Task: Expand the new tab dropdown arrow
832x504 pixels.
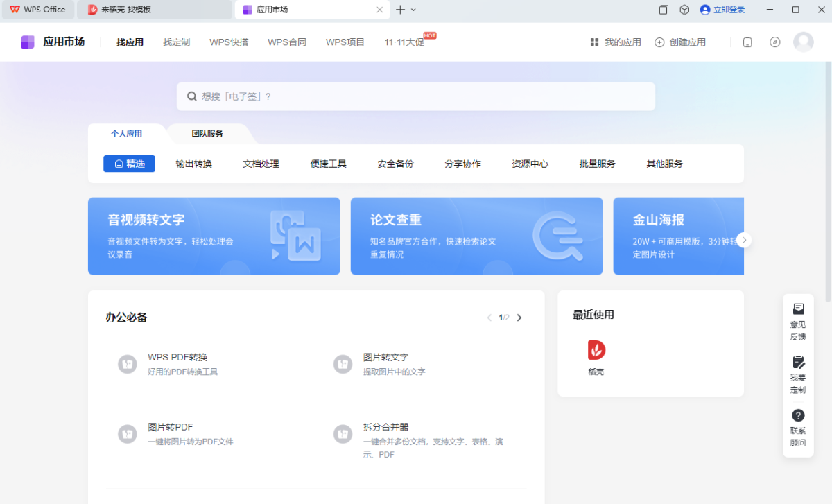Action: point(414,10)
